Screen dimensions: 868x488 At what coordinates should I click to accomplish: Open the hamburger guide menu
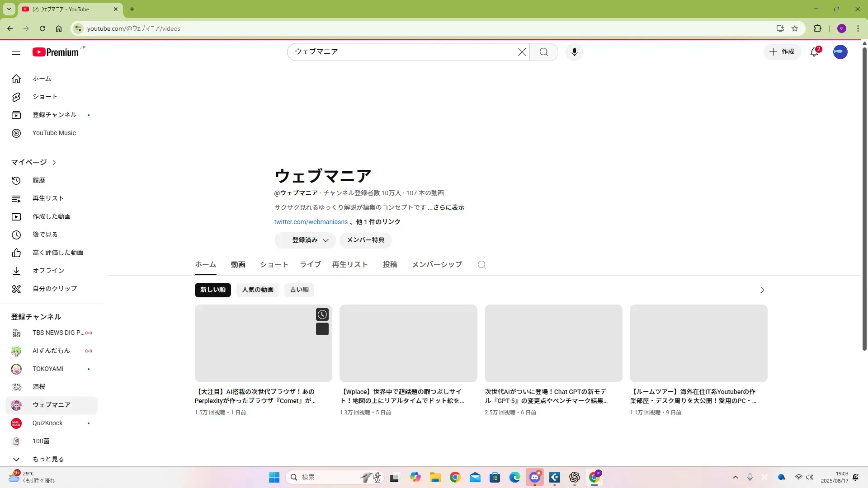point(16,52)
